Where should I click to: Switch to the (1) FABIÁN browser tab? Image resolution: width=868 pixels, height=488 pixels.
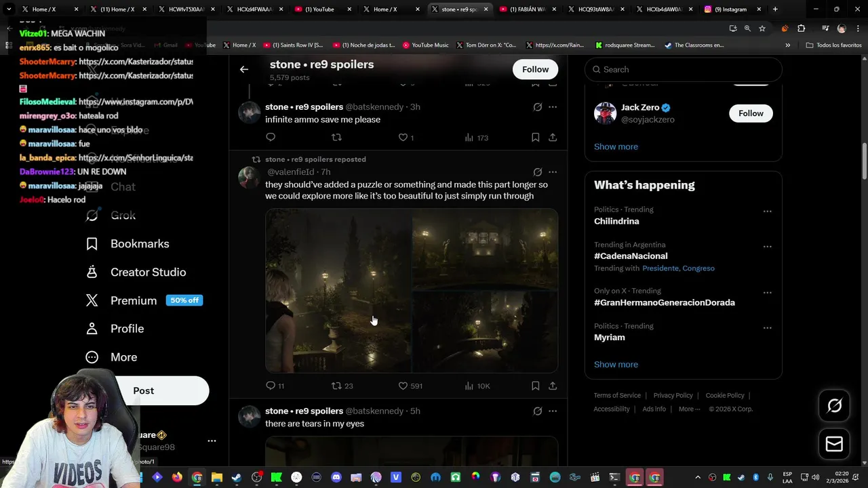(x=527, y=9)
